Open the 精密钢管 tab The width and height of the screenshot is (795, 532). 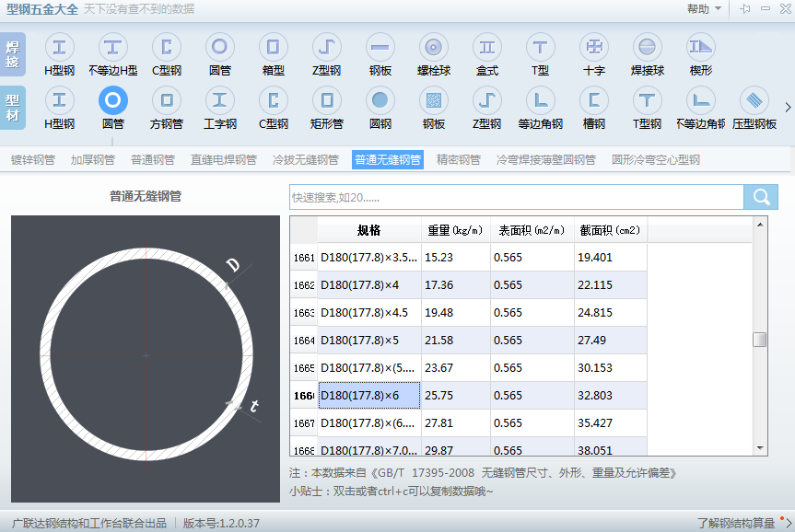[459, 160]
